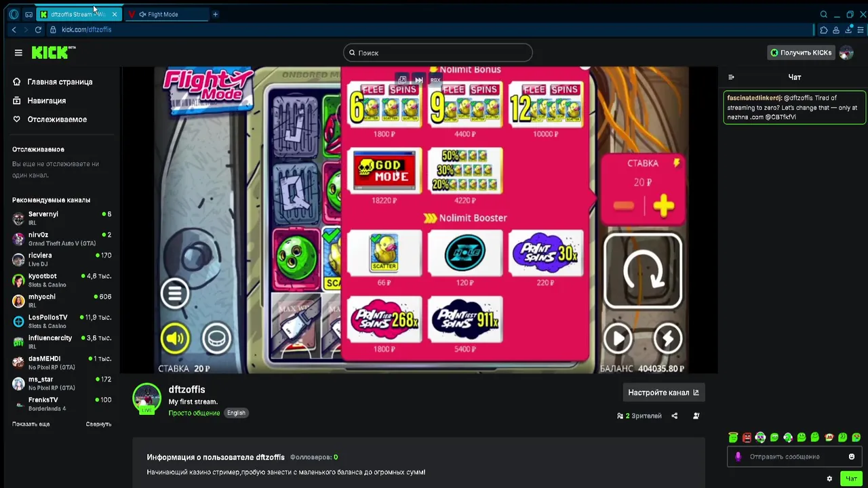Image resolution: width=868 pixels, height=488 pixels.
Task: Select the duck Scatter booster
Action: point(384,253)
